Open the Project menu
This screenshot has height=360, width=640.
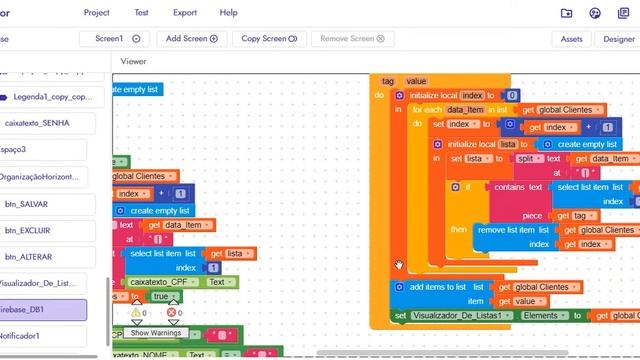click(x=96, y=13)
